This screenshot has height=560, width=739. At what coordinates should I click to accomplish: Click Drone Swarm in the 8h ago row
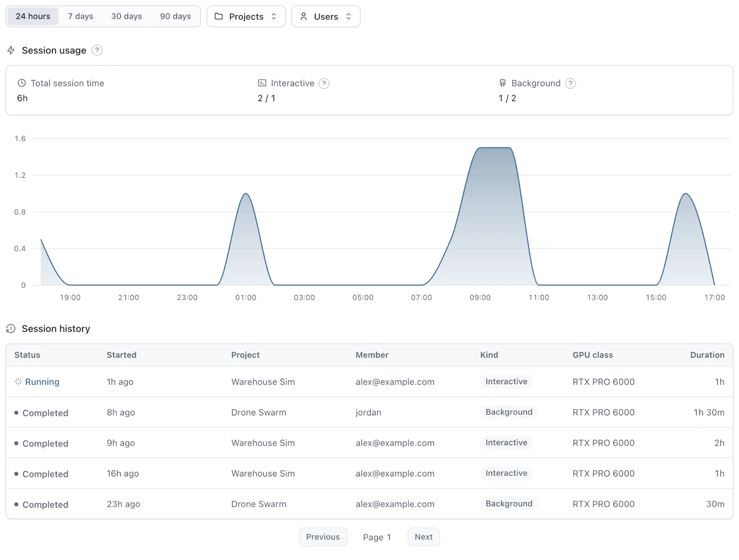click(259, 413)
